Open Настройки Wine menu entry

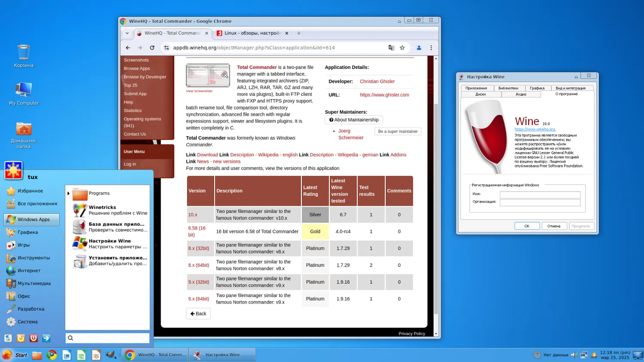[x=110, y=243]
